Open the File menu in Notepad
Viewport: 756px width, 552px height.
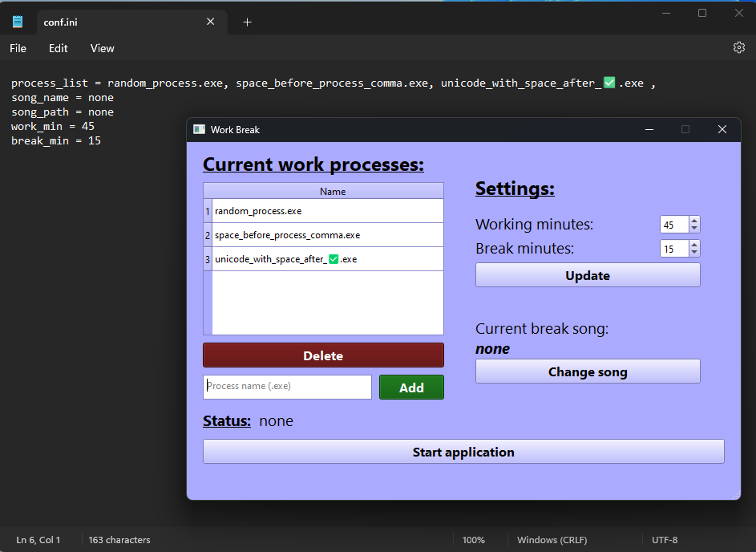pyautogui.click(x=18, y=48)
